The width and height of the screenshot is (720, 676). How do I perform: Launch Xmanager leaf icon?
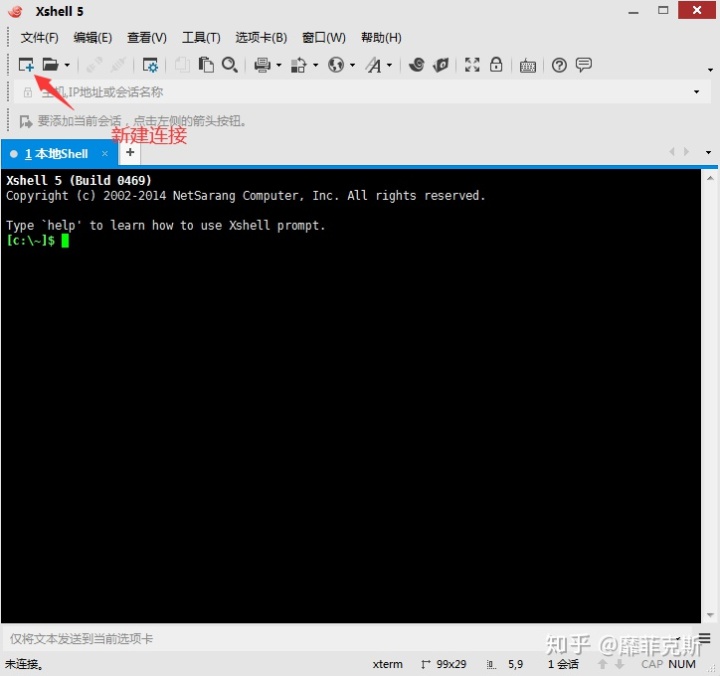click(x=441, y=65)
